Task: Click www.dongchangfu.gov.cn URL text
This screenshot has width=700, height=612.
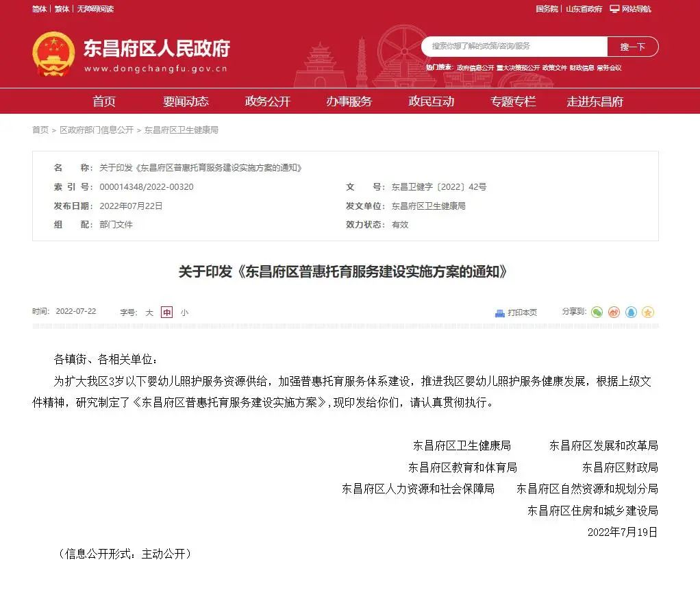Action: tap(155, 69)
